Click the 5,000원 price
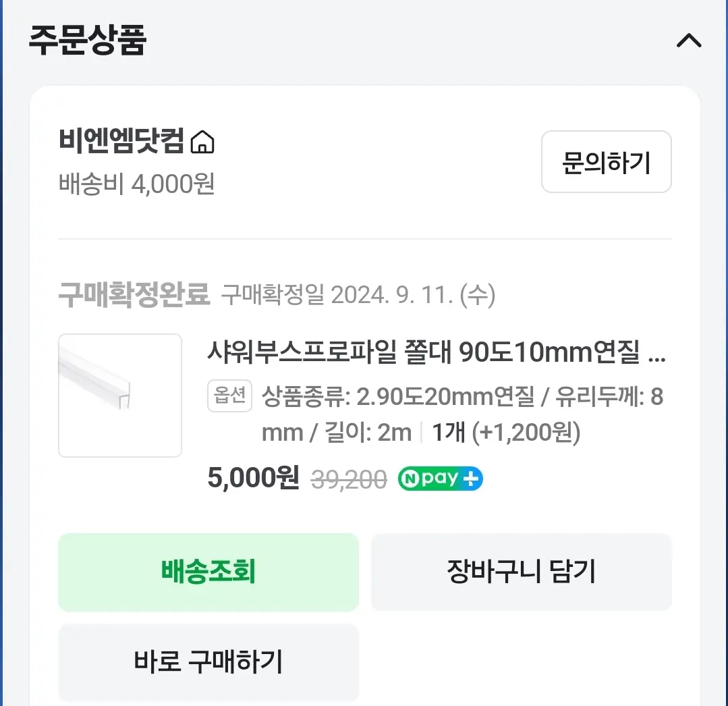 pos(253,479)
